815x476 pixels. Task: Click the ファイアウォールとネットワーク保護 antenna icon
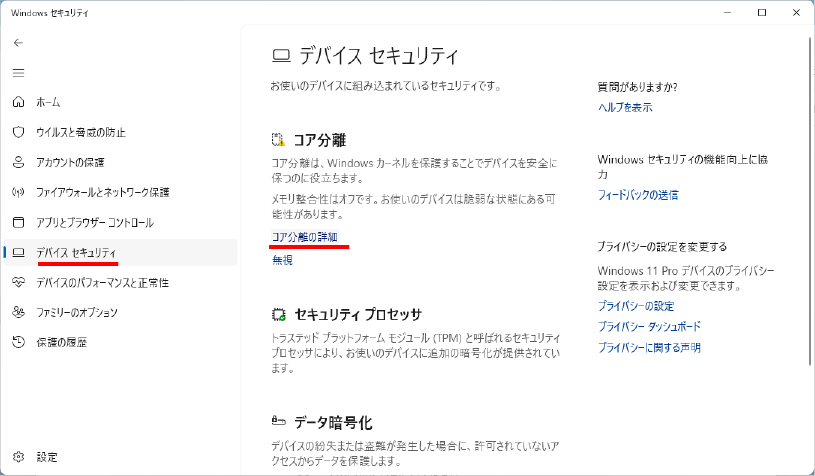(x=19, y=192)
